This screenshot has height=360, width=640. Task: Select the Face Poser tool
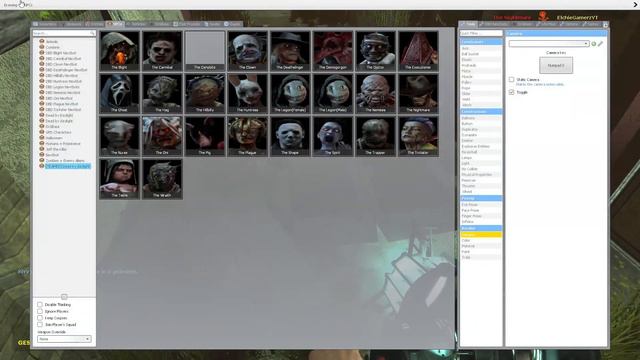[x=481, y=210]
